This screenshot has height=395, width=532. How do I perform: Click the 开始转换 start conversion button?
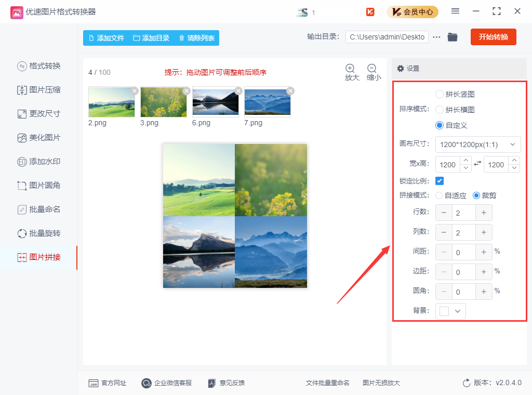tap(493, 37)
